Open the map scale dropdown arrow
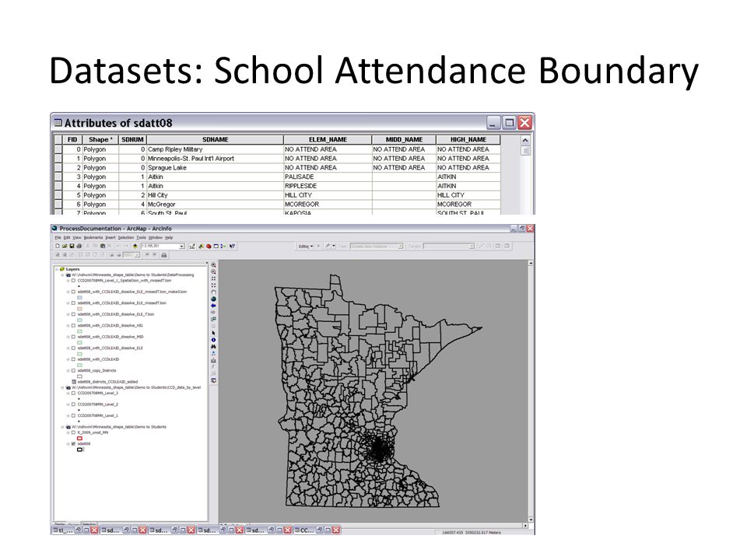The height and width of the screenshot is (560, 747). point(182,247)
